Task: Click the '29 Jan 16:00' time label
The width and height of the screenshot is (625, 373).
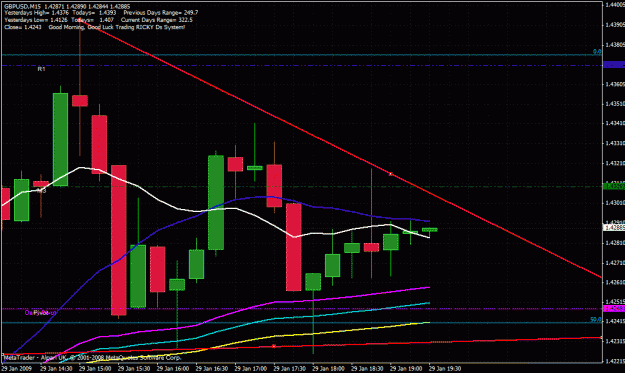Action: pos(173,369)
